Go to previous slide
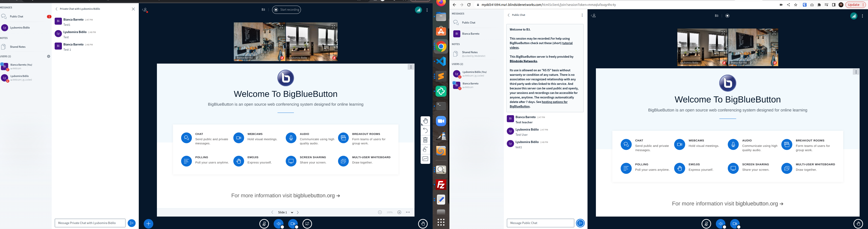This screenshot has width=868, height=229. pos(272,212)
